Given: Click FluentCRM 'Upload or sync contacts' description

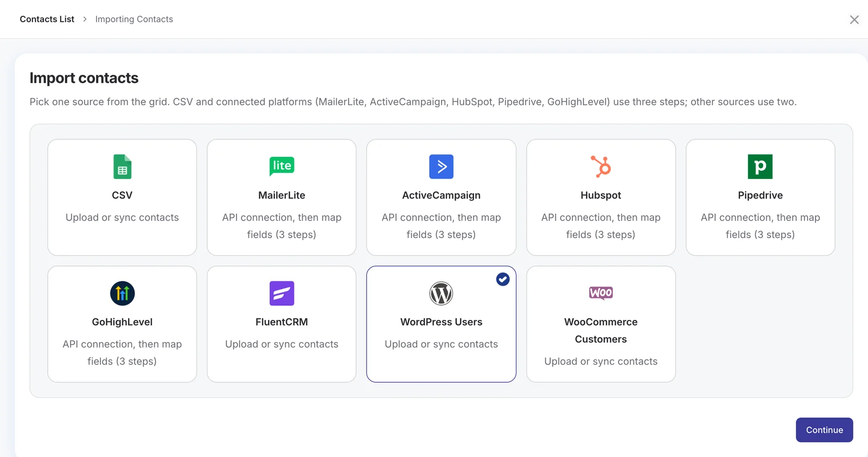Looking at the screenshot, I should point(282,344).
